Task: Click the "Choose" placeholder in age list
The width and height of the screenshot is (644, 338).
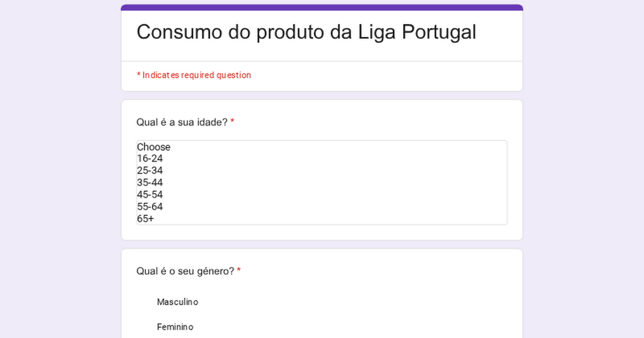Action: [153, 147]
